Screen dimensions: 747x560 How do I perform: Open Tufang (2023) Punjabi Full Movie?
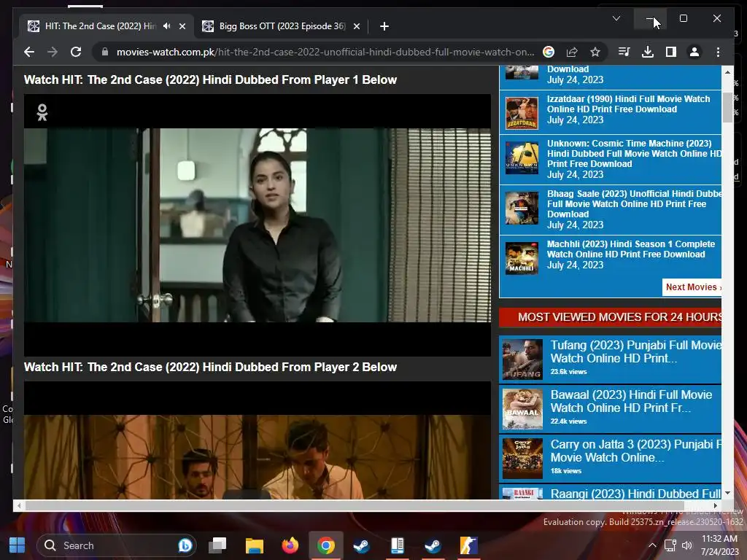[635, 351]
